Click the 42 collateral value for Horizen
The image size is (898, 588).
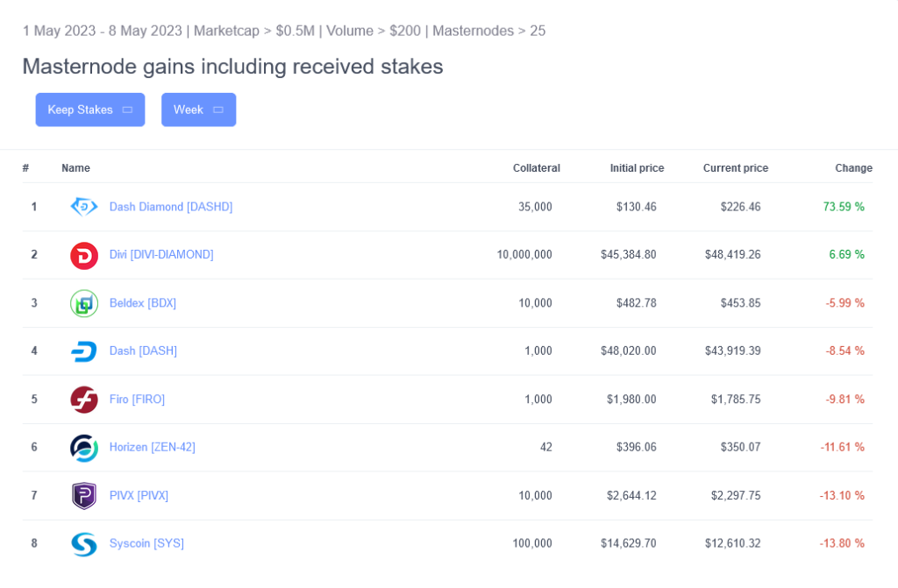point(546,447)
